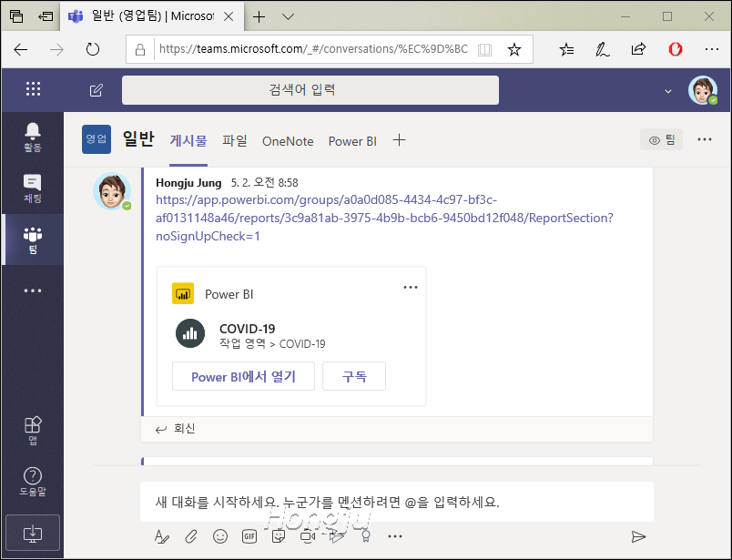Click the Power BI logo on card
This screenshot has width=732, height=560.
pyautogui.click(x=183, y=294)
